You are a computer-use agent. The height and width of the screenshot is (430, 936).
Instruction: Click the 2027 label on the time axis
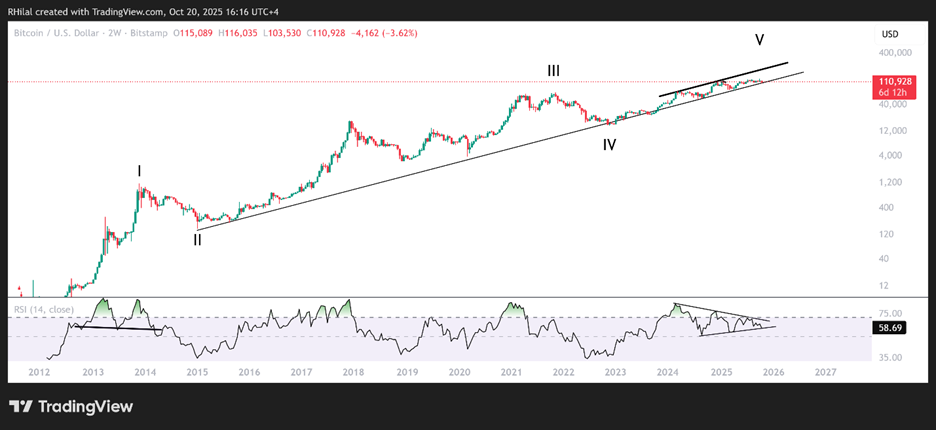point(826,371)
